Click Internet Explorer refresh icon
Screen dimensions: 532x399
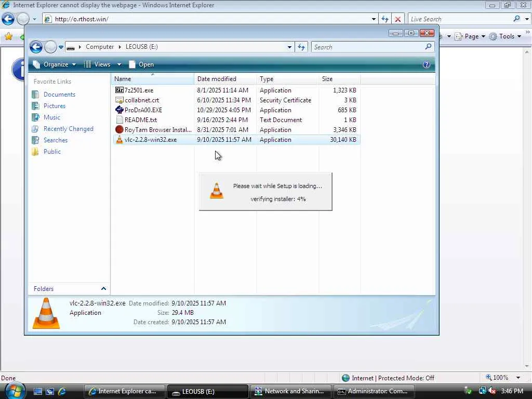(385, 19)
